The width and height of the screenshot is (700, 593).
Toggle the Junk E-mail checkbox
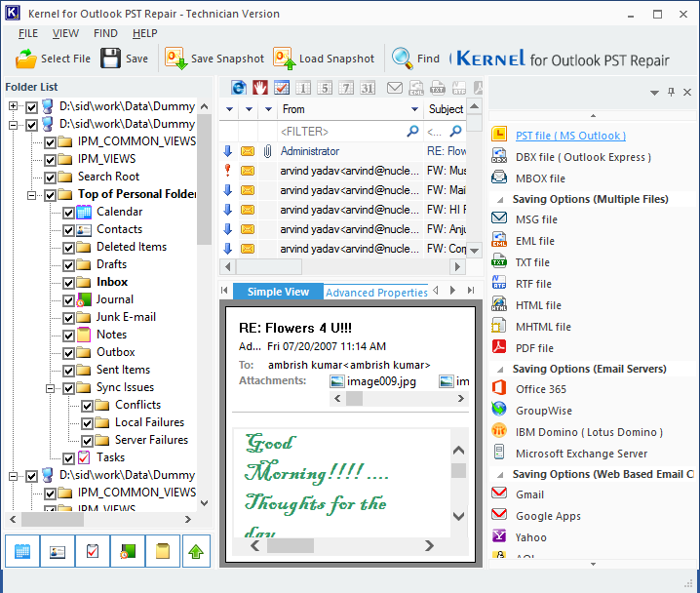[x=68, y=318]
